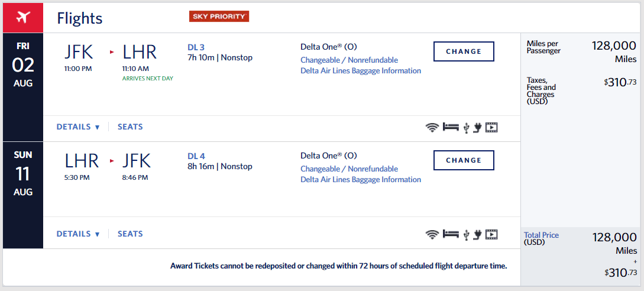Open Seats for the JFK to LHR flight
The image size is (644, 291).
coord(130,127)
